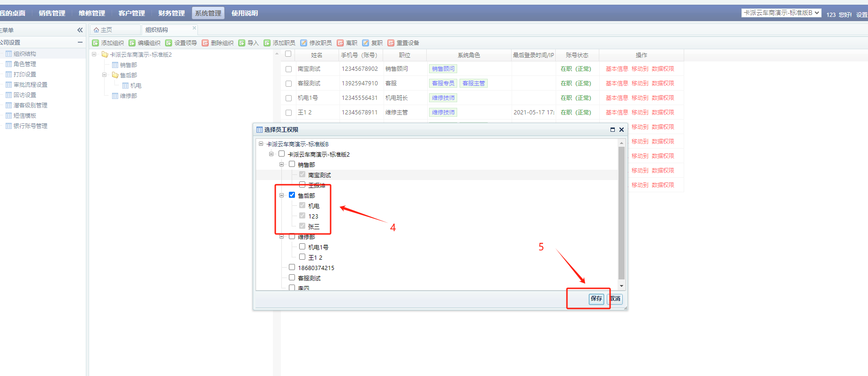Screen dimensions: 868x376
Task: Switch to the 主页 tab
Action: click(103, 30)
